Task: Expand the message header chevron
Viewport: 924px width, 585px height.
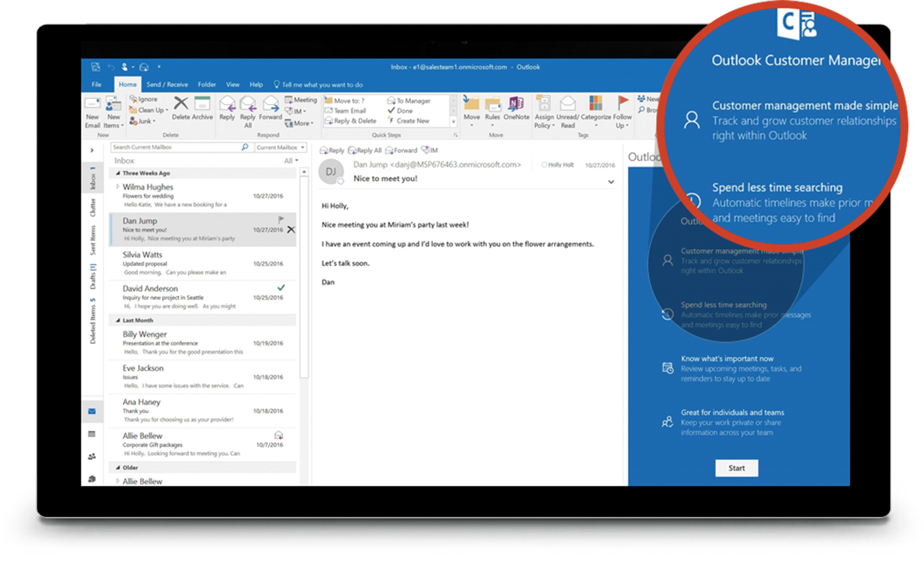Action: (x=611, y=182)
